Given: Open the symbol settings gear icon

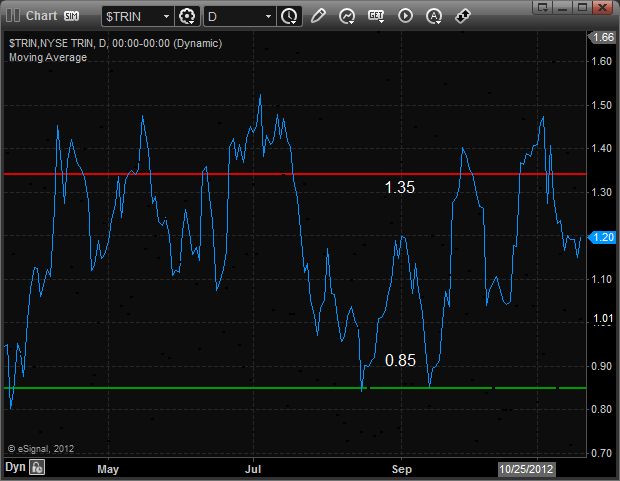Looking at the screenshot, I should 187,17.
